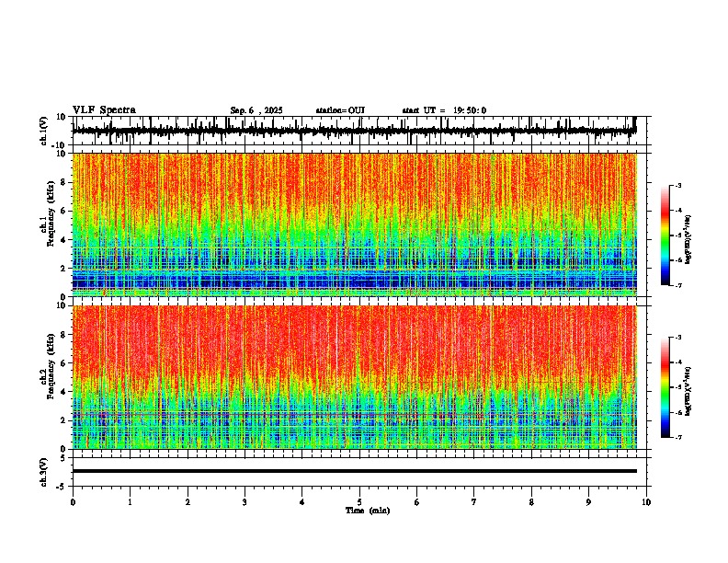Click the ch.2 PSD color bar
The image size is (728, 563).
(x=665, y=387)
